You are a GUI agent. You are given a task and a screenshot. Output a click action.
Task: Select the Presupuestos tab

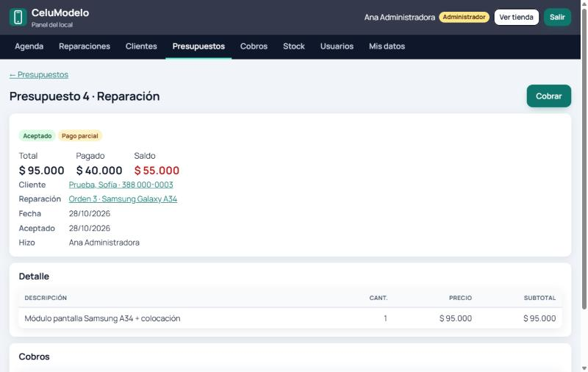click(198, 46)
